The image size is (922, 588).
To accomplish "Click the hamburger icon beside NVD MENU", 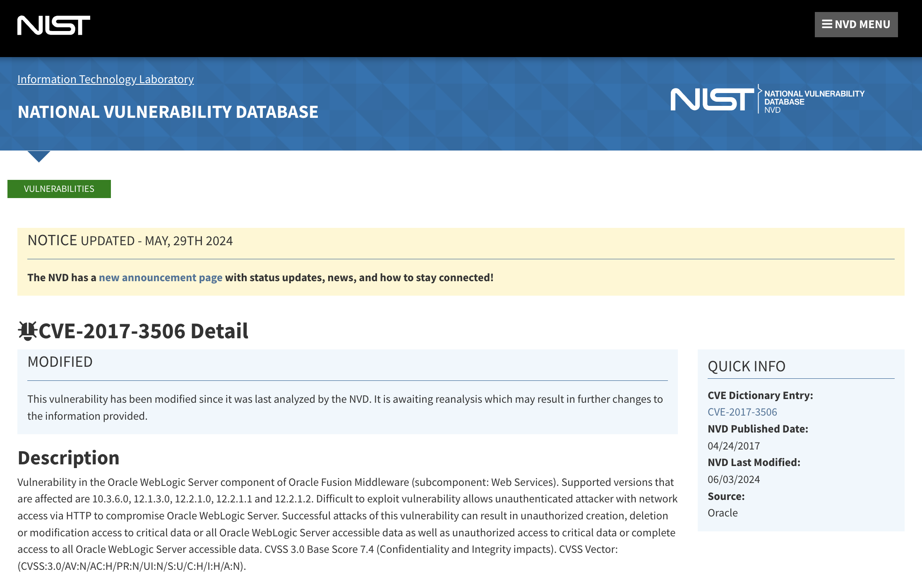I will point(827,24).
